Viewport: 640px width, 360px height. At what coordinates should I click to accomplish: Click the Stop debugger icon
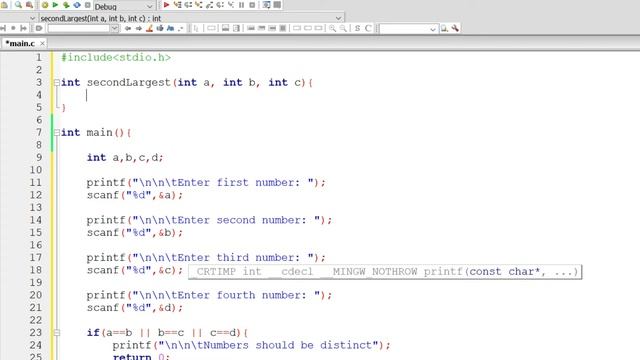pos(252,5)
